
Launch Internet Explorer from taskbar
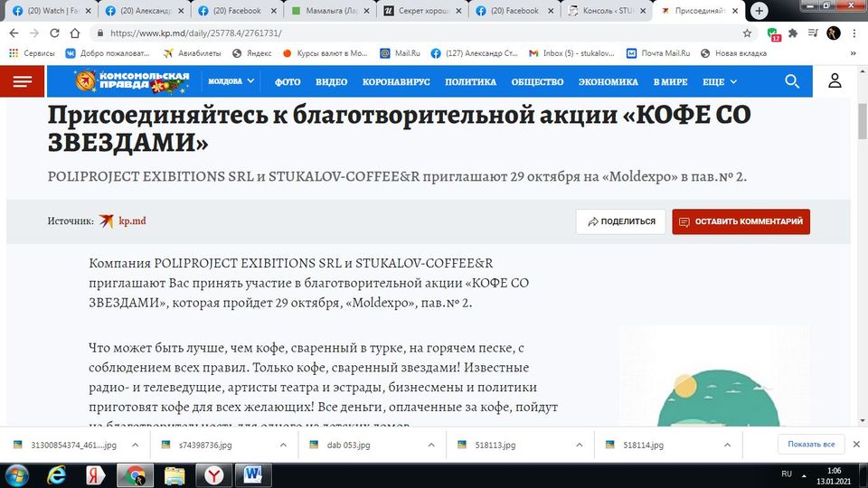point(56,475)
